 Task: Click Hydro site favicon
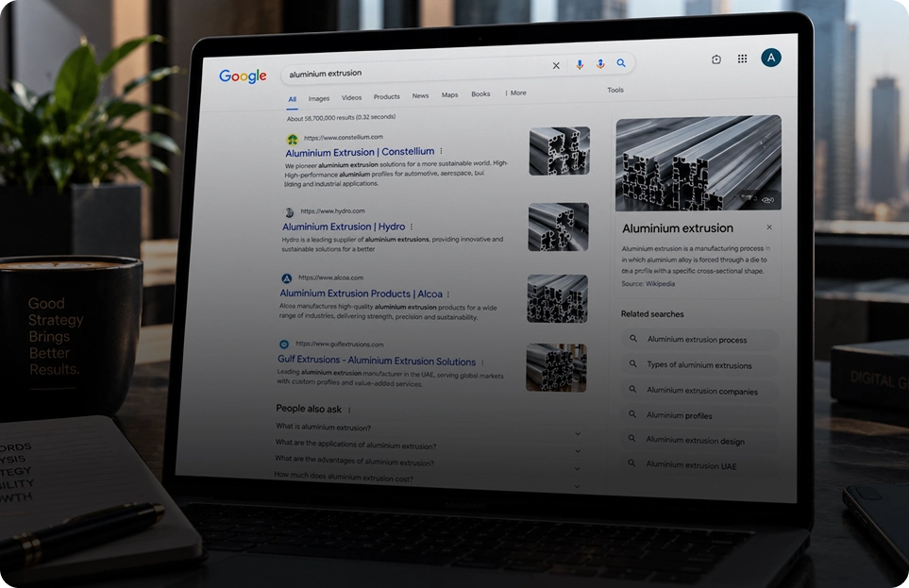(x=289, y=212)
